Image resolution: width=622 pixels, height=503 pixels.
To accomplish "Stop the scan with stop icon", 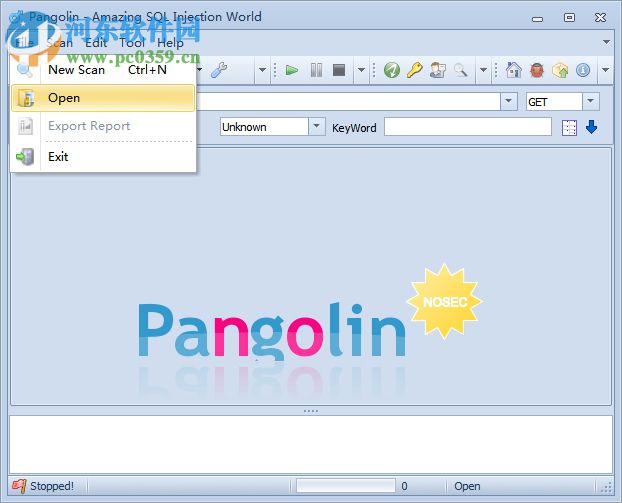I will pyautogui.click(x=339, y=71).
